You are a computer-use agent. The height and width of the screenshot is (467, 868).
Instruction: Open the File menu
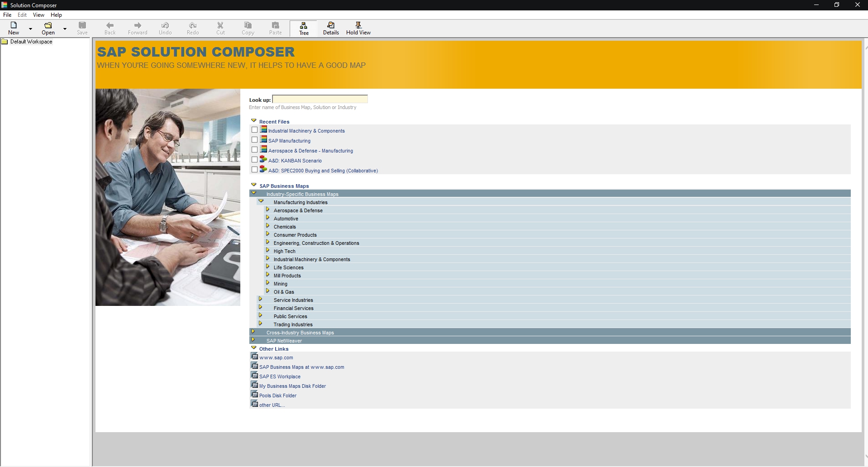pyautogui.click(x=7, y=15)
